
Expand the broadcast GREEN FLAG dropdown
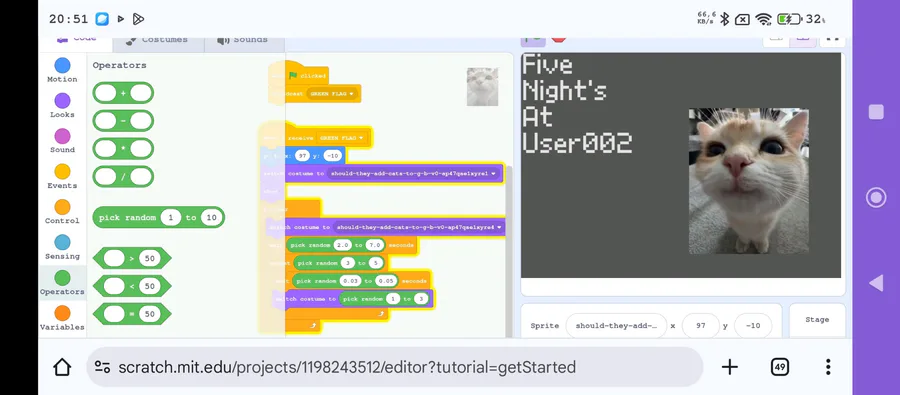point(332,93)
